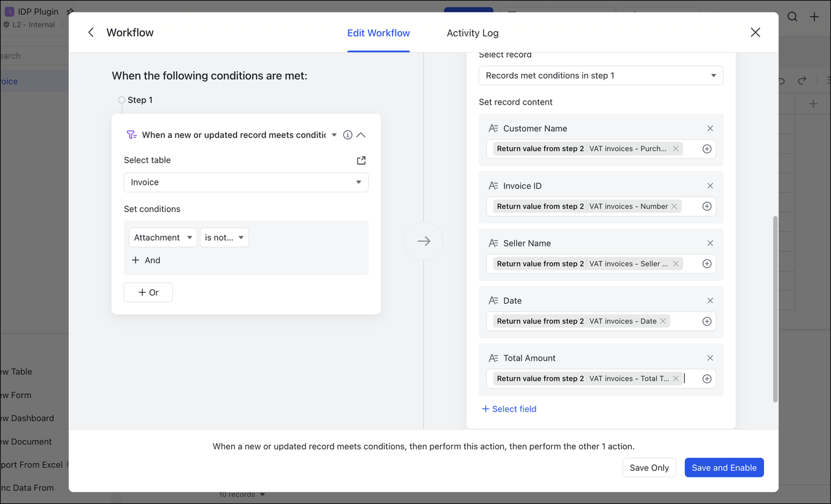
Task: Select the Edit Workflow tab
Action: click(378, 33)
